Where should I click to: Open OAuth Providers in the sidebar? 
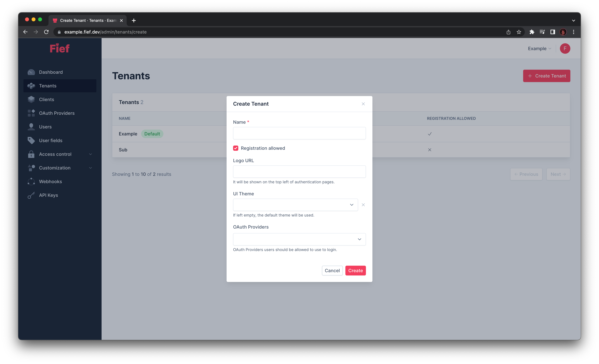pyautogui.click(x=57, y=113)
